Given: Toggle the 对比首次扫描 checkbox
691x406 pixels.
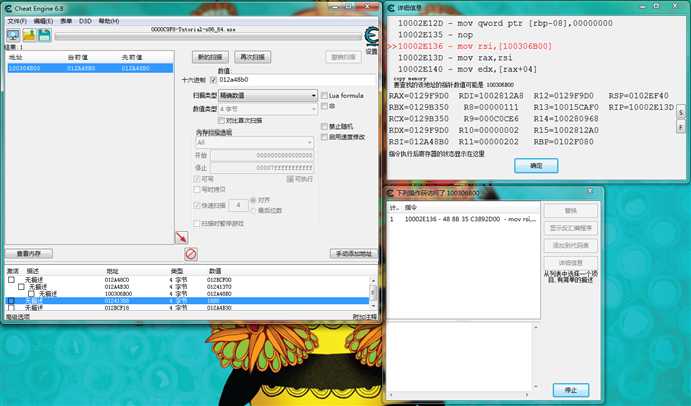Looking at the screenshot, I should point(221,120).
